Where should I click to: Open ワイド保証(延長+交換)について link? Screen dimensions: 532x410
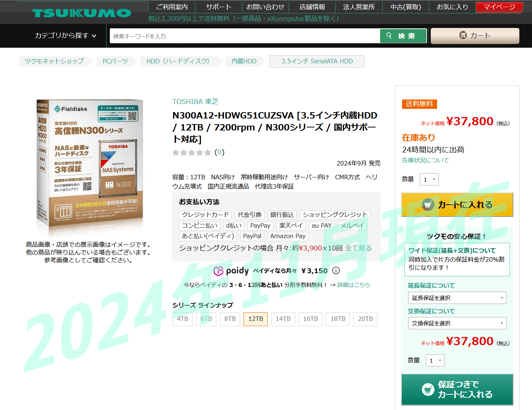[x=452, y=250]
